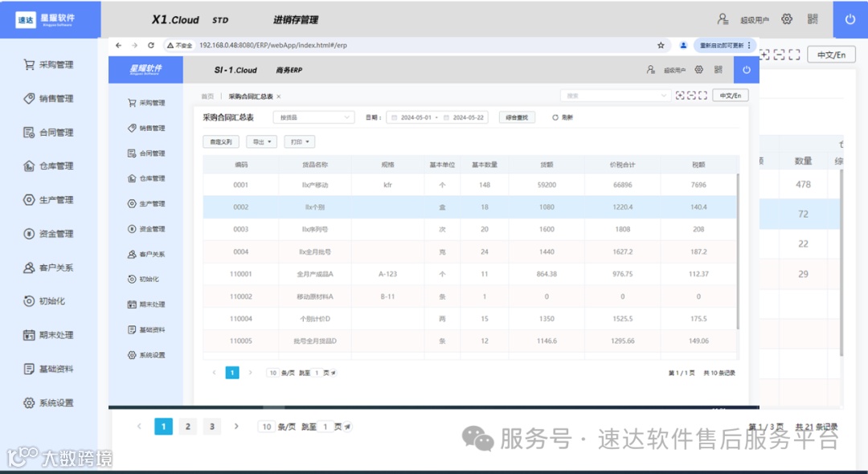Open 仓库管理 in the outer X1.Cloud sidebar

49,166
